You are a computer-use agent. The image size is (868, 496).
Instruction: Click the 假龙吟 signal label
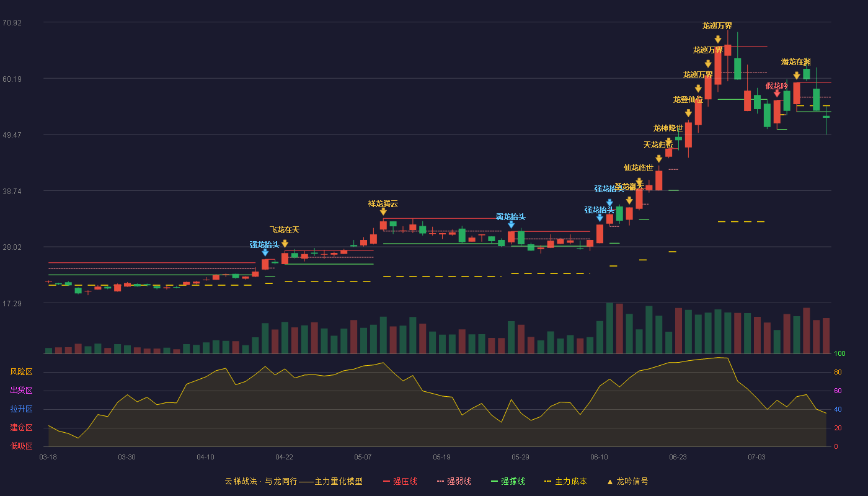pyautogui.click(x=777, y=86)
